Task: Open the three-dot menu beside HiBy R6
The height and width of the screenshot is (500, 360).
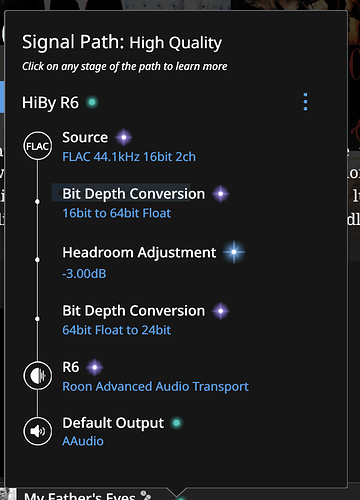Action: point(305,102)
